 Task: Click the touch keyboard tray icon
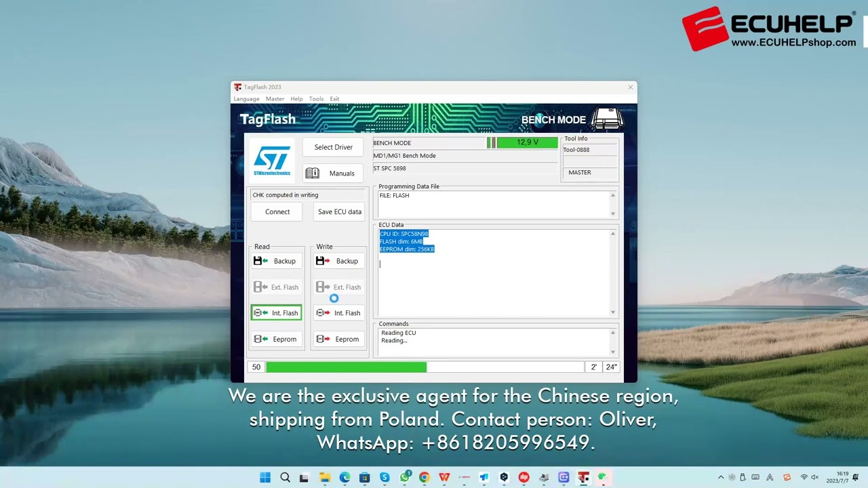(755, 477)
